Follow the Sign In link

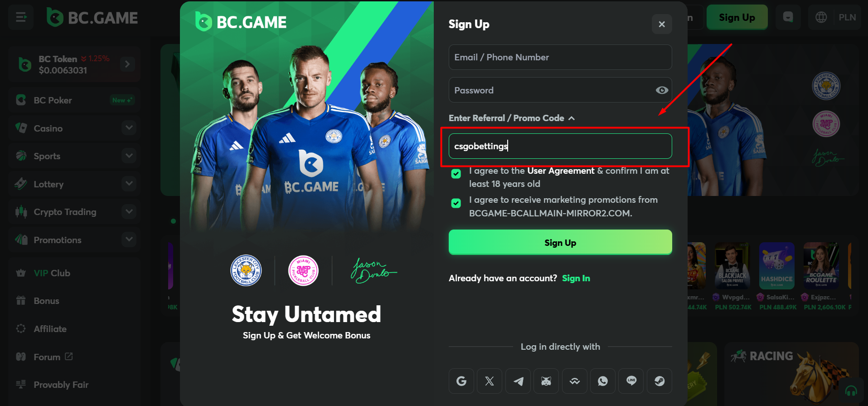coord(576,278)
